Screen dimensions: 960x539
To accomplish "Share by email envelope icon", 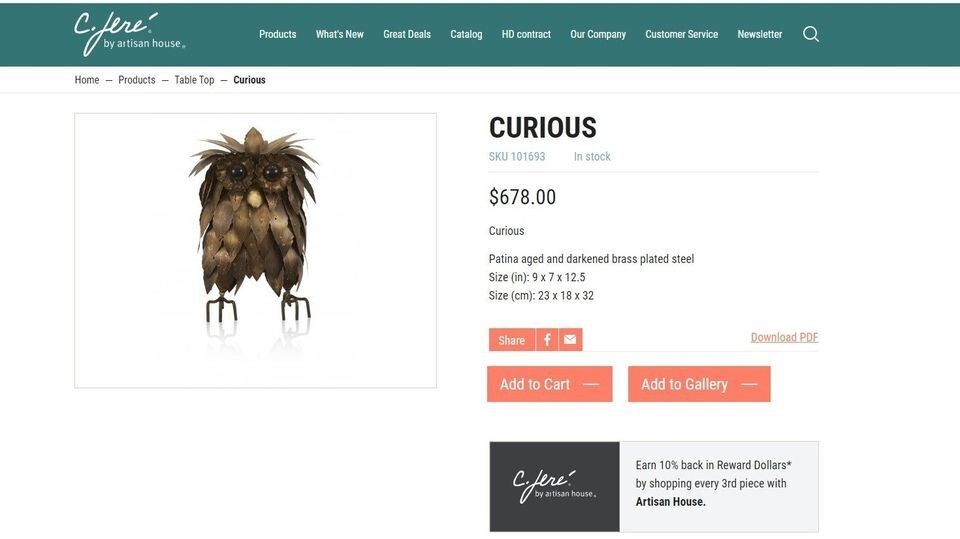I will [570, 340].
